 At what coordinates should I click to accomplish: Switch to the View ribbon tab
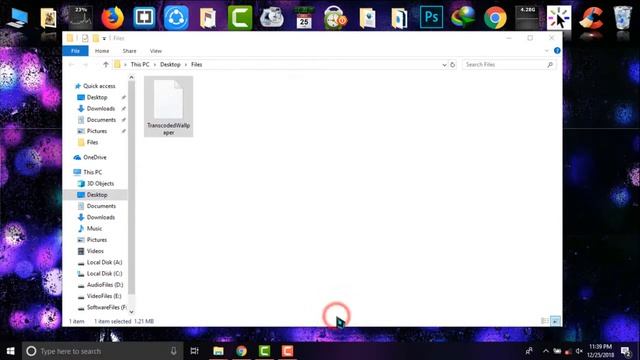(x=156, y=51)
